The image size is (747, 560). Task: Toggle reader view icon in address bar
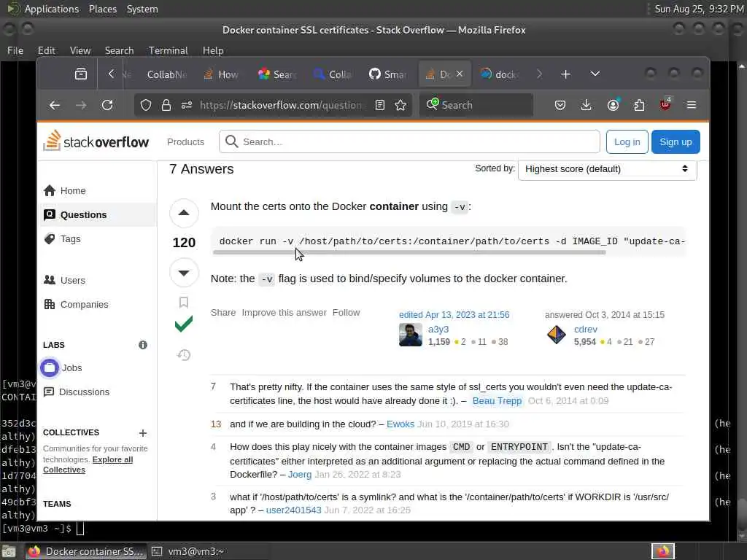tap(379, 105)
